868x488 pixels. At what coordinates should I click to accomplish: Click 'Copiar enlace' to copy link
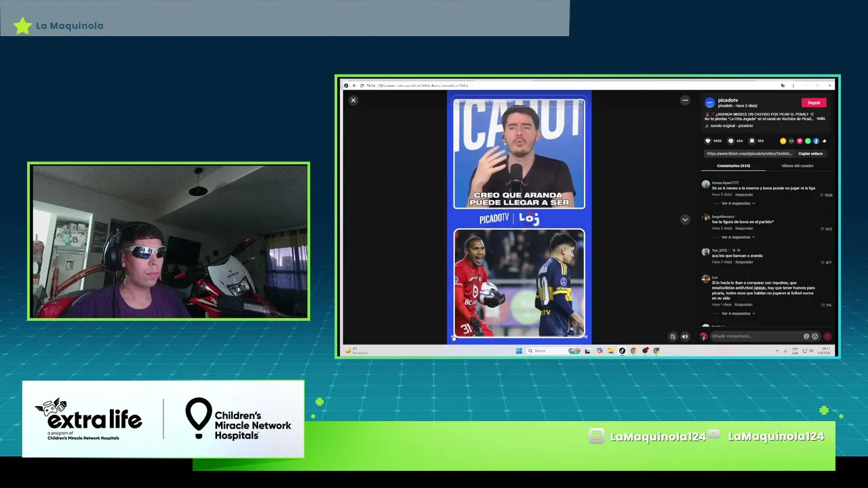click(810, 154)
